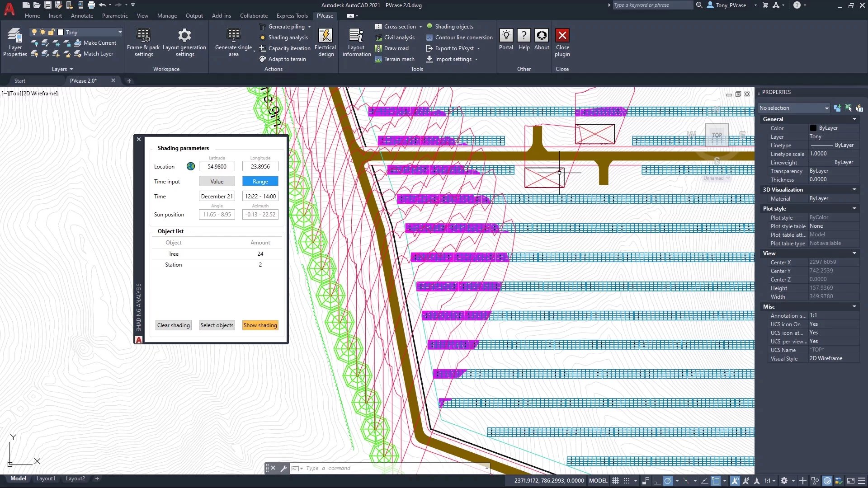Click Latitude field 54.9800

tap(217, 167)
